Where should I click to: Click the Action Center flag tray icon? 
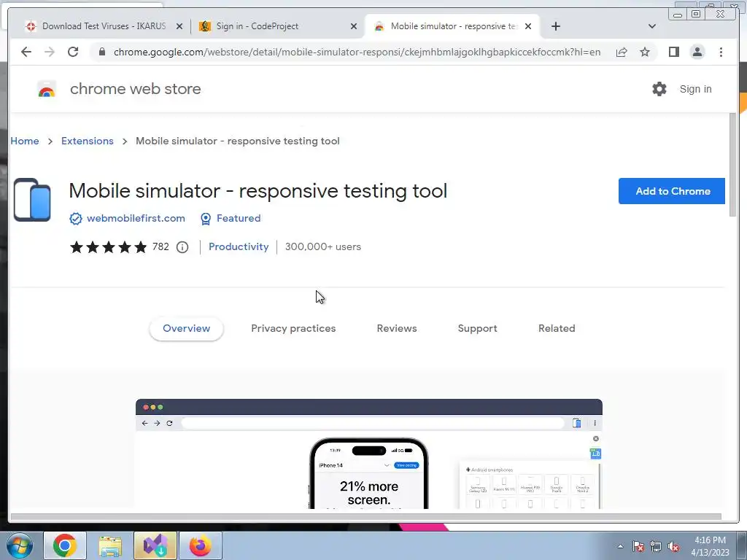[638, 546]
